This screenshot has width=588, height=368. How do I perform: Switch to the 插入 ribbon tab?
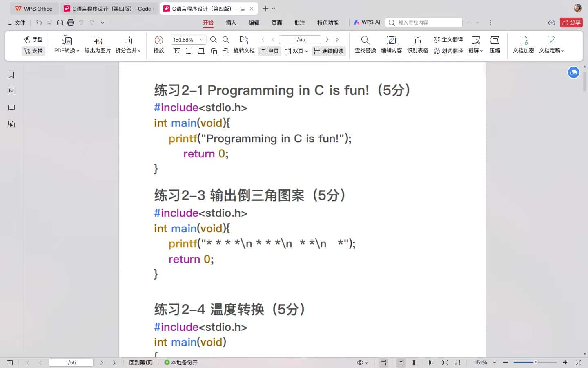tap(231, 22)
